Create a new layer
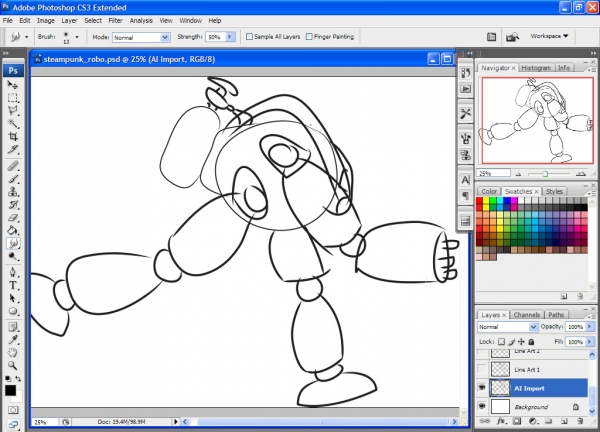This screenshot has height=432, width=600. (x=564, y=421)
